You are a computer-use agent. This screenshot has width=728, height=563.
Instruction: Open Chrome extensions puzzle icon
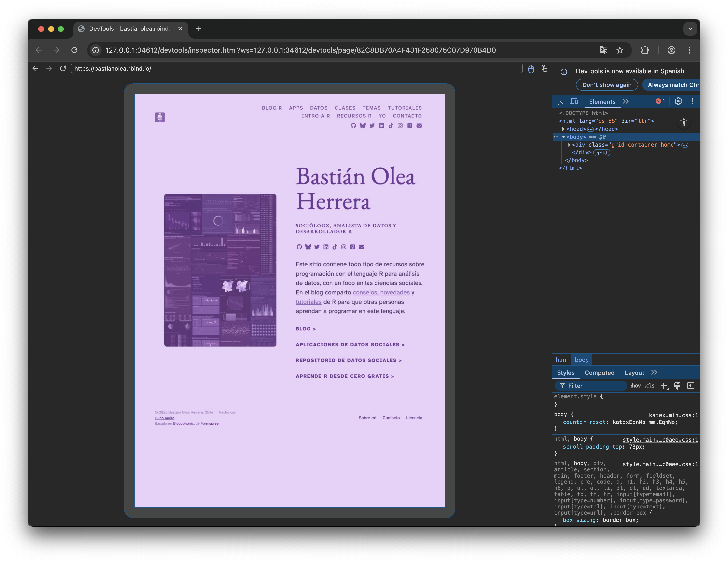(x=645, y=50)
